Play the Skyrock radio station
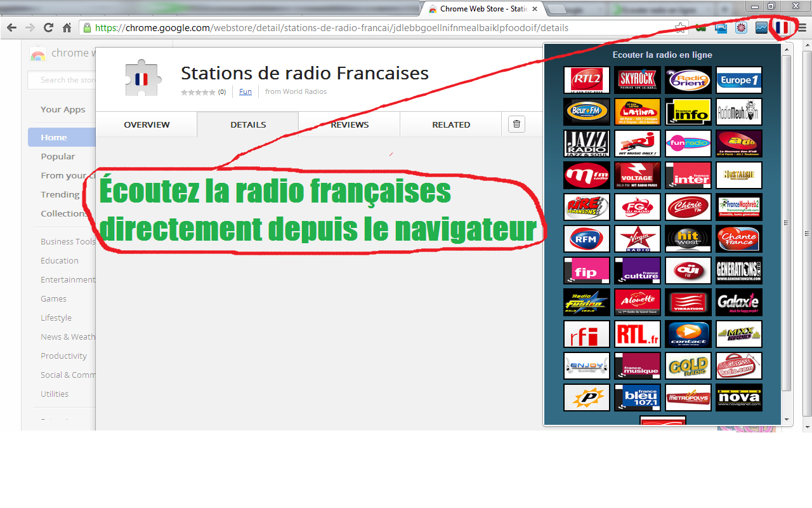This screenshot has height=508, width=812. click(x=638, y=80)
